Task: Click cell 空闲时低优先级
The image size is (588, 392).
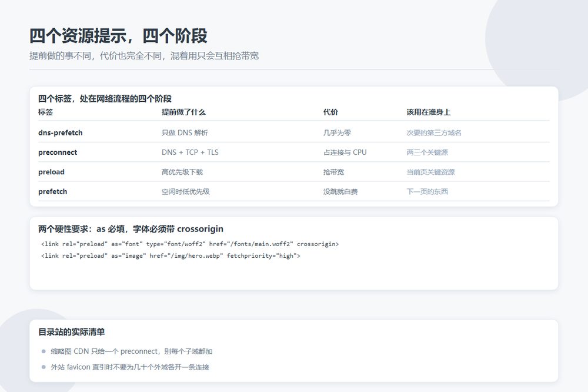Action: (186, 191)
